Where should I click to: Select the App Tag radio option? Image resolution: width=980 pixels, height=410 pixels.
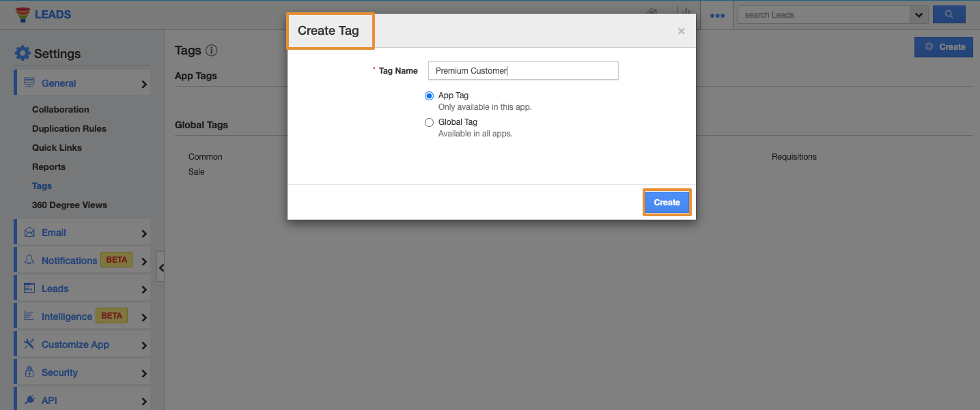tap(429, 96)
